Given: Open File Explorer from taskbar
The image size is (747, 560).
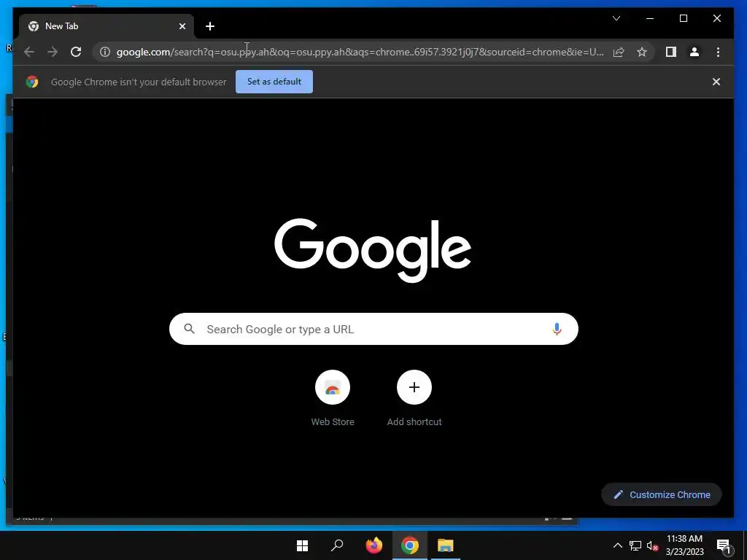Looking at the screenshot, I should (x=446, y=545).
